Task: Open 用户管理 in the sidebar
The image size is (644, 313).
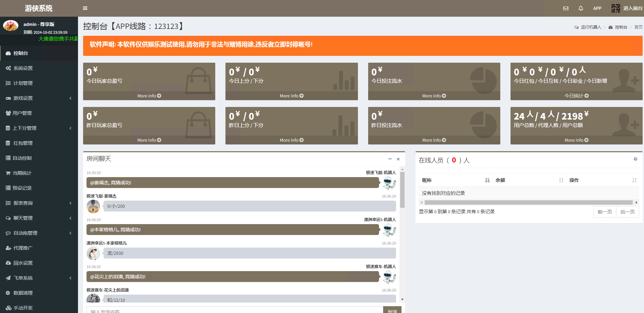Action: [22, 113]
